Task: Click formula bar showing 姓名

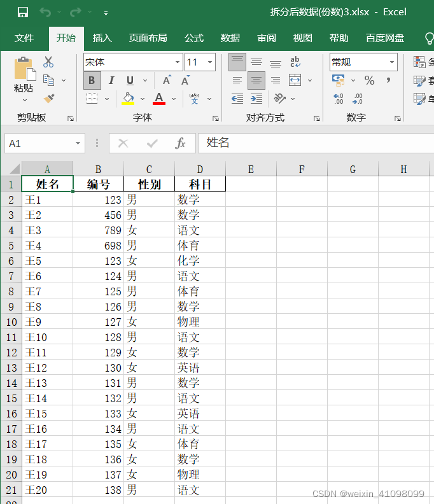Action: coord(316,143)
